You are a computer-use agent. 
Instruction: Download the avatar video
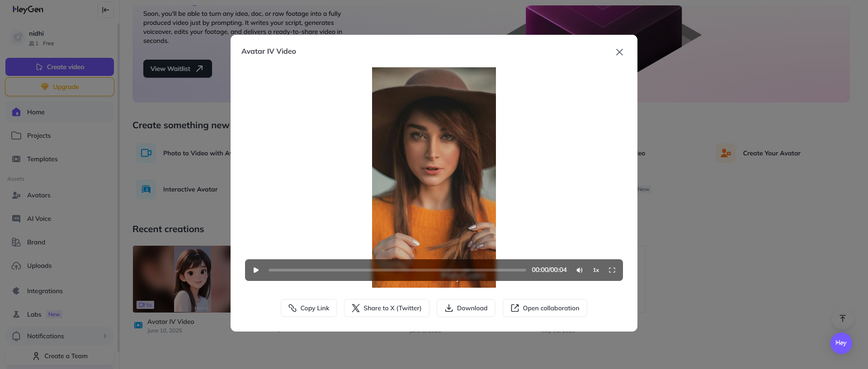click(x=466, y=308)
